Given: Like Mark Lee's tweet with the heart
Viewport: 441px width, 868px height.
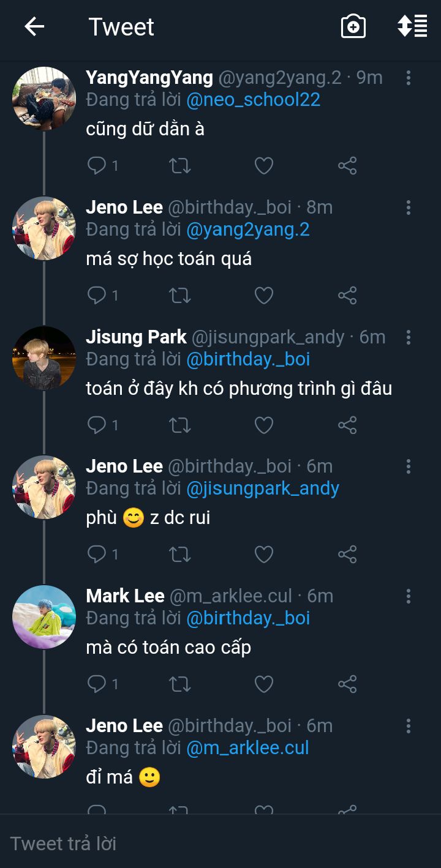Looking at the screenshot, I should point(263,684).
